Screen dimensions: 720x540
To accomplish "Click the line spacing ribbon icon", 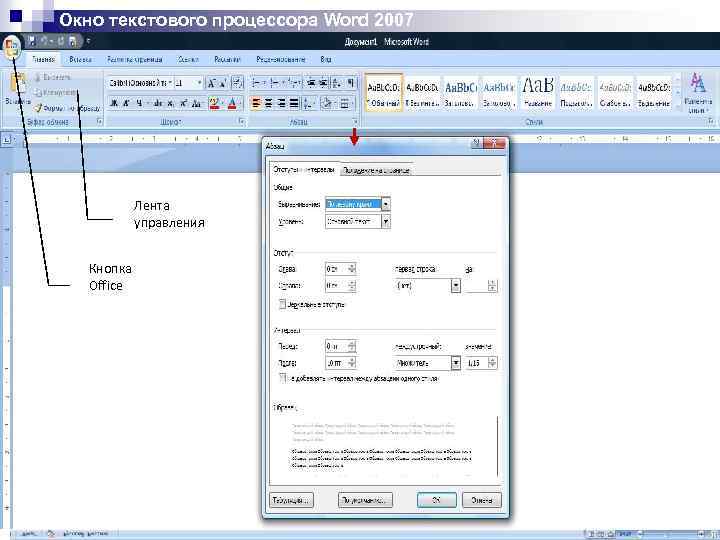I will point(309,103).
